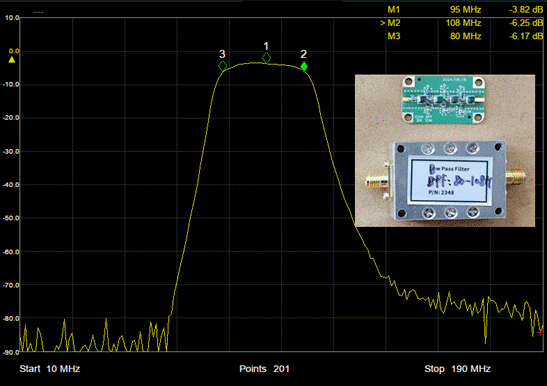Click the red cross at trace end
The height and width of the screenshot is (386, 547).
coord(540,332)
